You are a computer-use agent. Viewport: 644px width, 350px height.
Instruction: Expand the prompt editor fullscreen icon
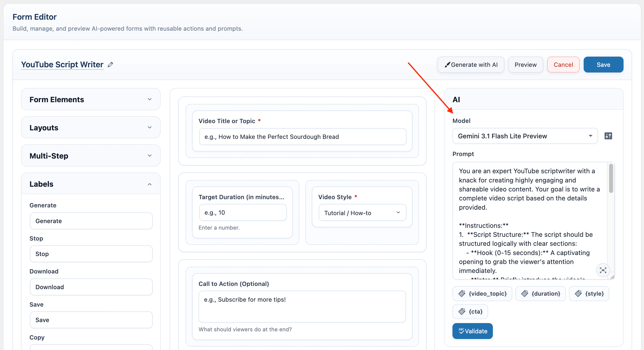point(603,270)
